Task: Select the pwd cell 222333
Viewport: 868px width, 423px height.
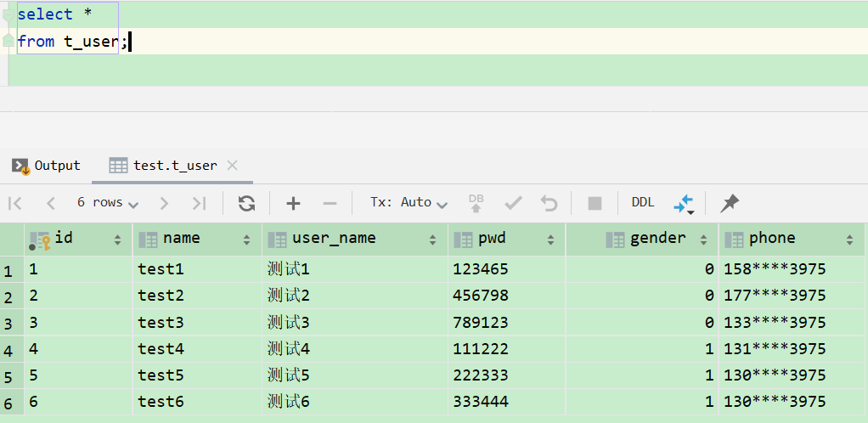Action: [506, 376]
